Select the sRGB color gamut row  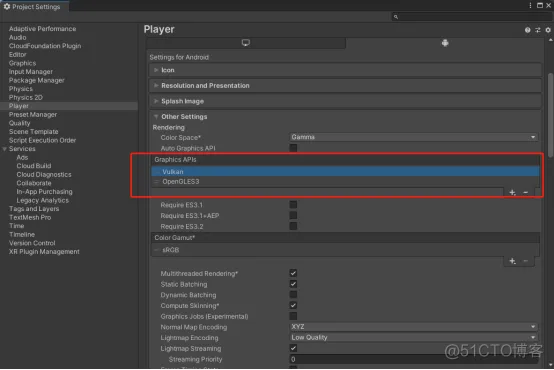coord(345,251)
